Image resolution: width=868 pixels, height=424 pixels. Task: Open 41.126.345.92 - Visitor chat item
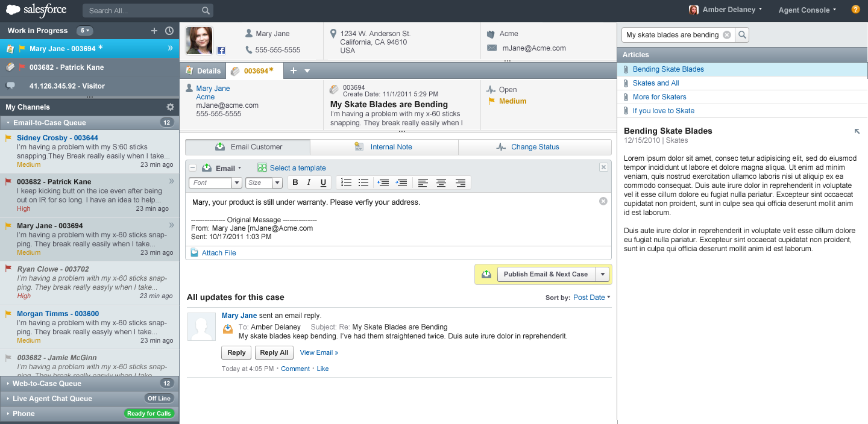point(89,86)
